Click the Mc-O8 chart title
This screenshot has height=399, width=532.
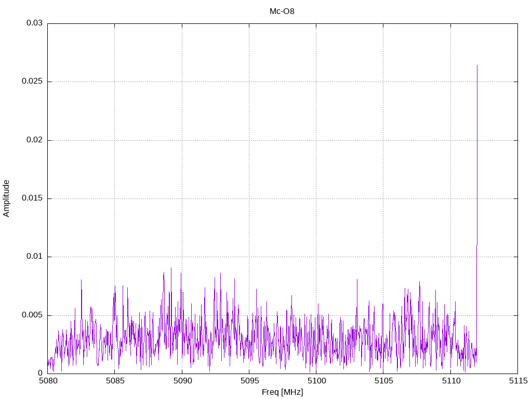point(282,11)
